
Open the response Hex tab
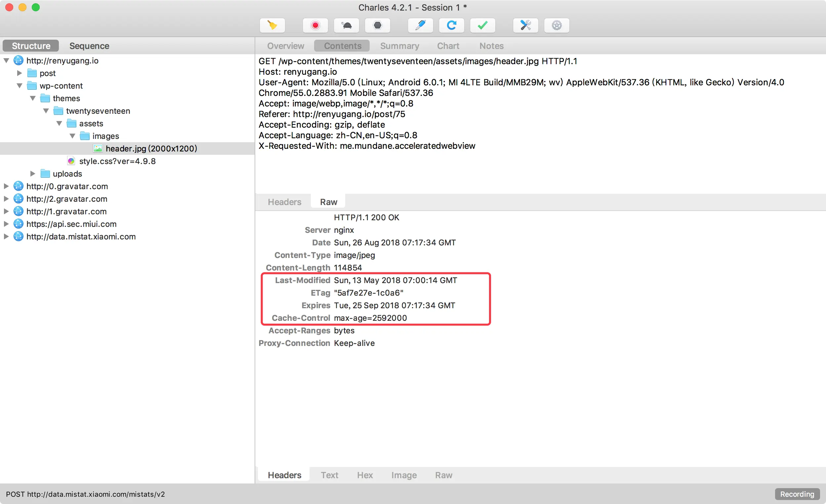365,475
